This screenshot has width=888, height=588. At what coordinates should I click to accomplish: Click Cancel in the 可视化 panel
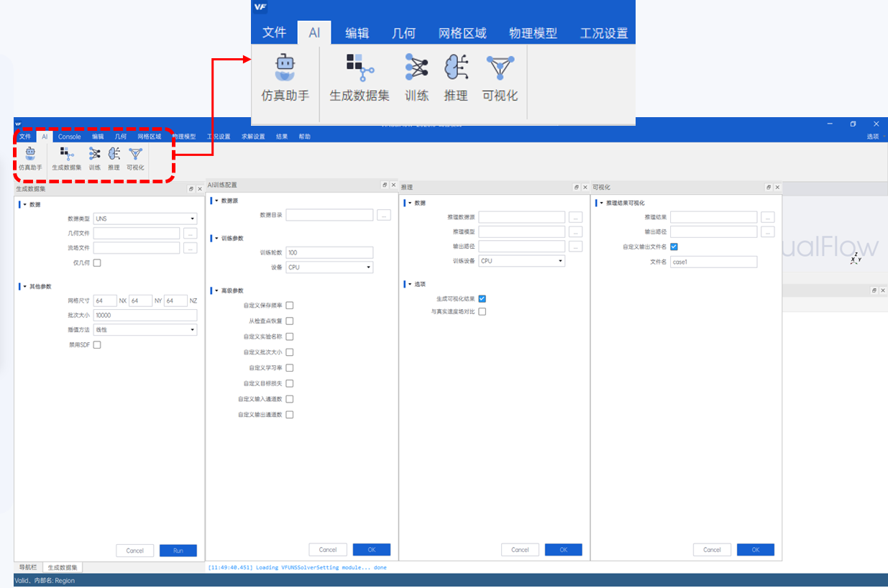[x=712, y=550]
